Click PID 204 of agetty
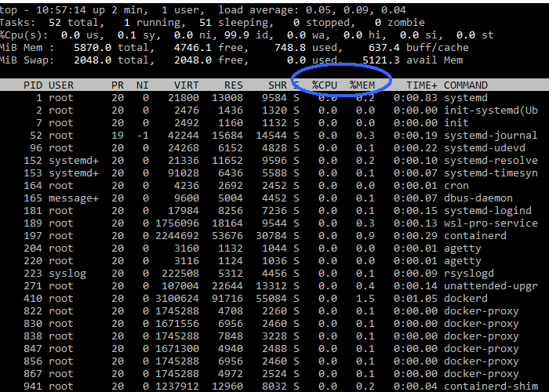Screen dimensions: 549x392 pos(33,249)
